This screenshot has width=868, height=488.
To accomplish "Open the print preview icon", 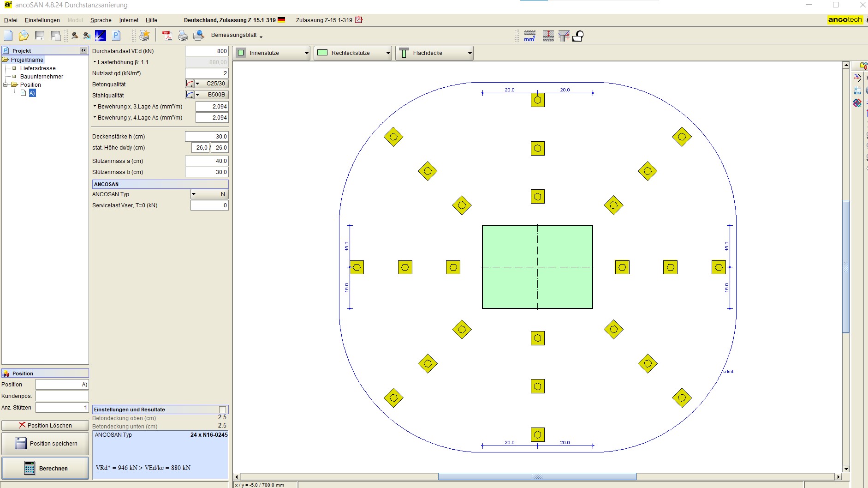I will coord(199,36).
